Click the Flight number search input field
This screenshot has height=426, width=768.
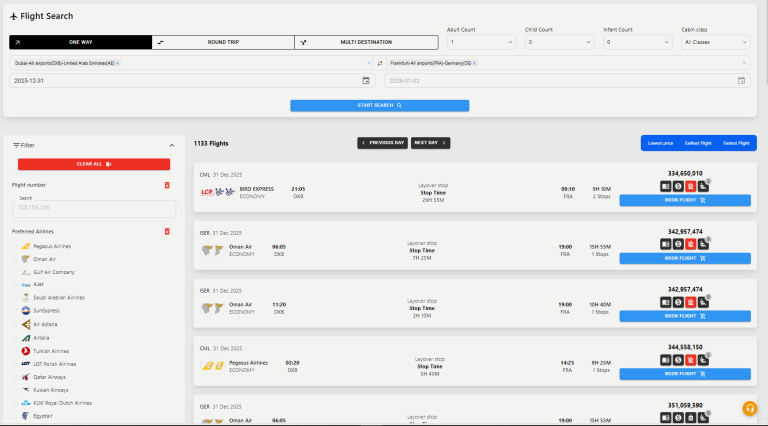(91, 207)
